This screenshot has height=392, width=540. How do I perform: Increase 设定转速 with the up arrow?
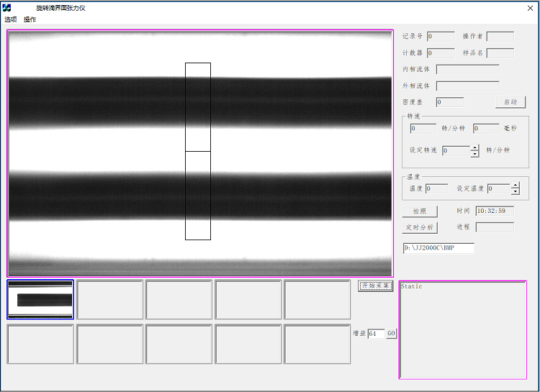tap(474, 147)
